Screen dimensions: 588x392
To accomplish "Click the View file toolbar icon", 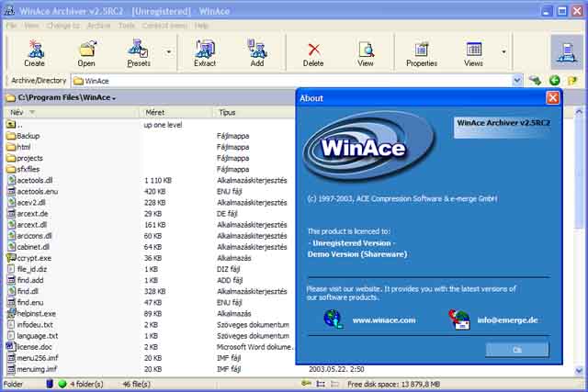I will pyautogui.click(x=366, y=49).
